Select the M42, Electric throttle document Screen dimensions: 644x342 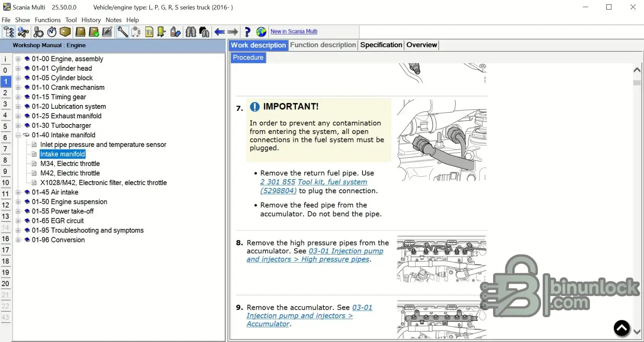tap(70, 173)
